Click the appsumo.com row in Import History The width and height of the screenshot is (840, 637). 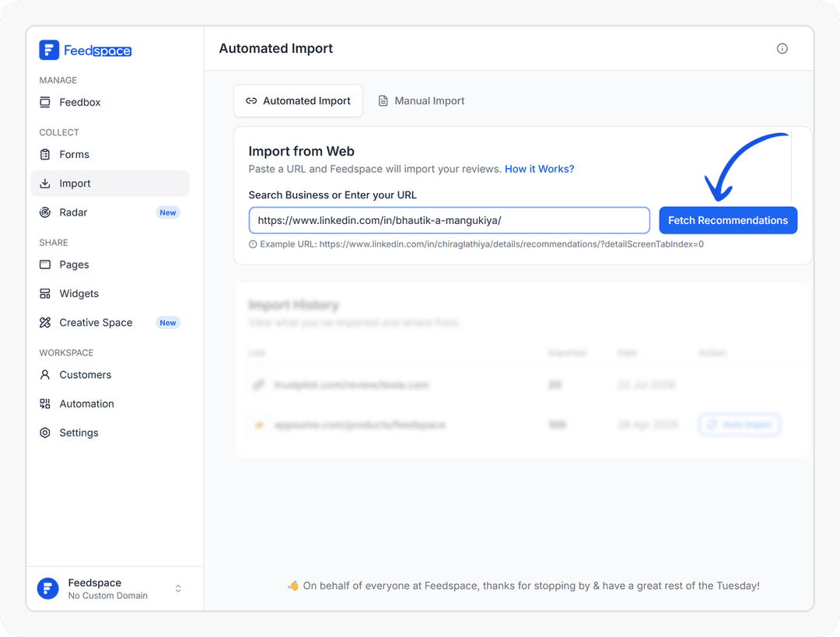[x=523, y=425]
